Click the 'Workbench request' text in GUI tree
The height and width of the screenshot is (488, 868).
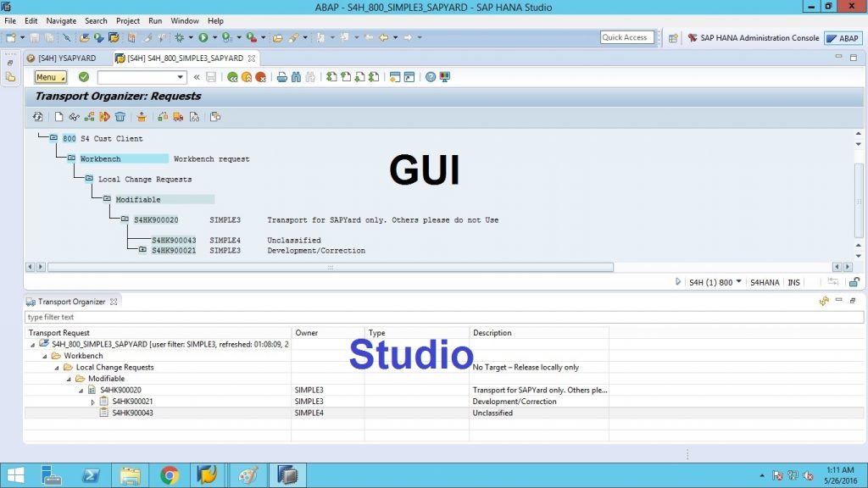tap(211, 158)
